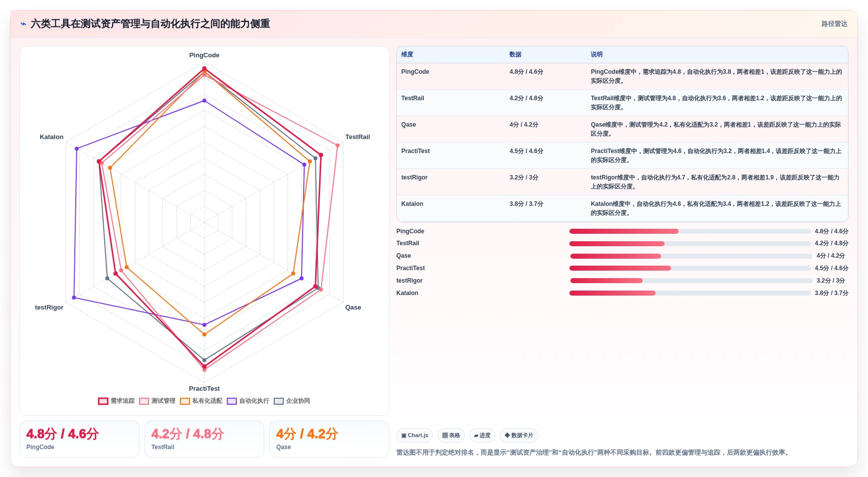Toggle the 私有化适配 legend series
This screenshot has width=868, height=477.
pos(201,401)
